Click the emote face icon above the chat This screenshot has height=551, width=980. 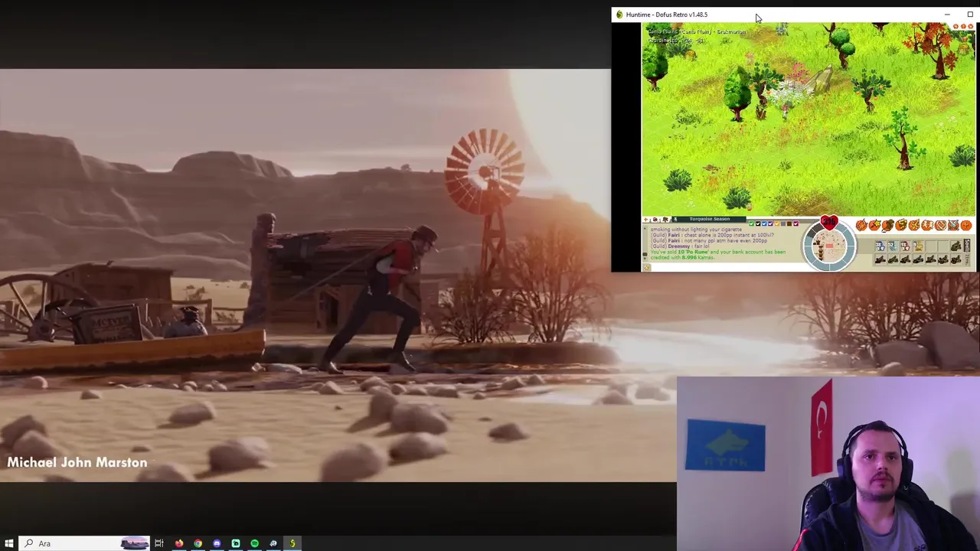[x=655, y=220]
